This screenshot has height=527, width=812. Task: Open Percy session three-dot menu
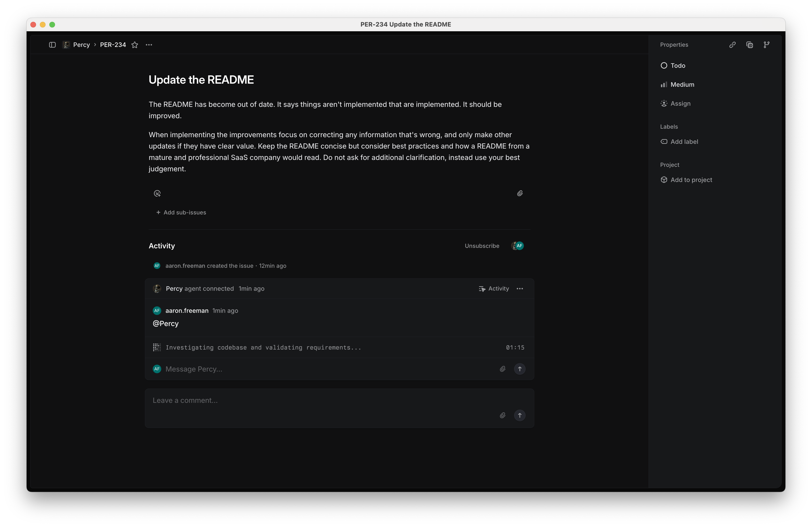tap(520, 289)
